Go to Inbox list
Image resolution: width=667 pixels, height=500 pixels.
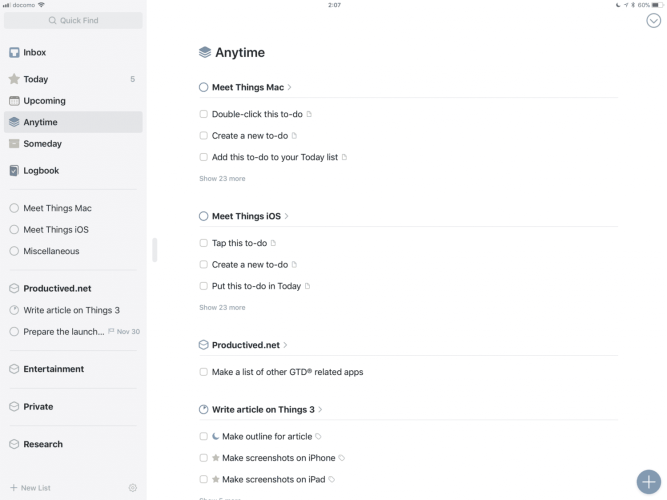click(x=73, y=52)
